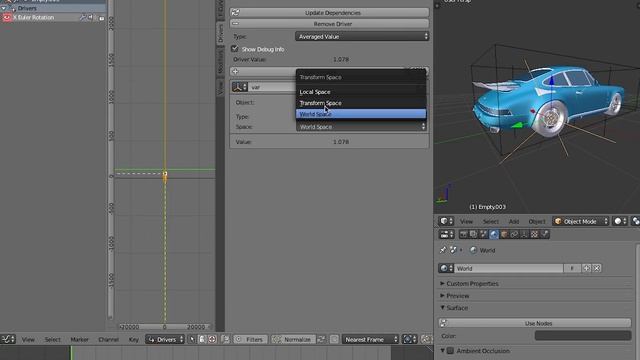
Task: Select World Space from the popup
Action: pos(360,114)
